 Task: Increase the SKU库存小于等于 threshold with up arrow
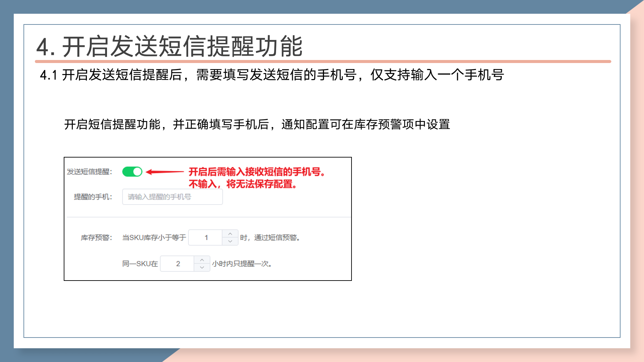coord(230,234)
